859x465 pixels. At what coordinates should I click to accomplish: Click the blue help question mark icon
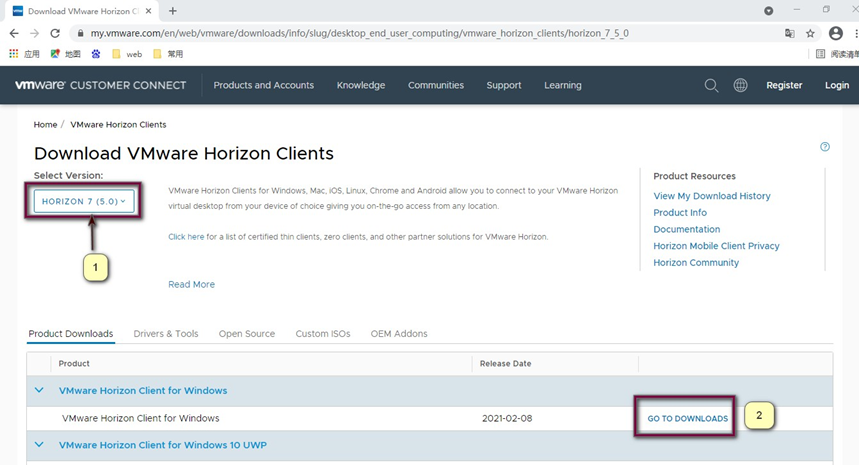point(825,147)
